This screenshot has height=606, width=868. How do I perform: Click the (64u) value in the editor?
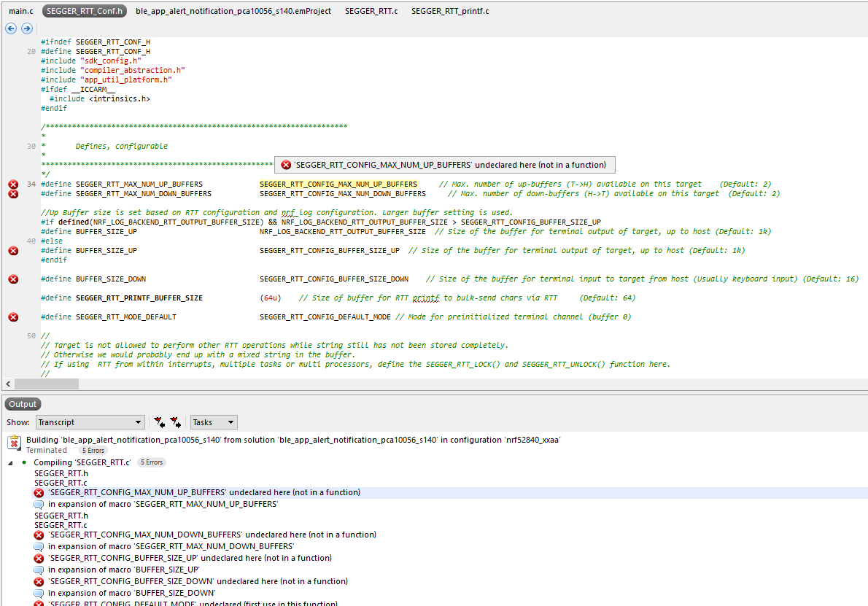tap(271, 298)
